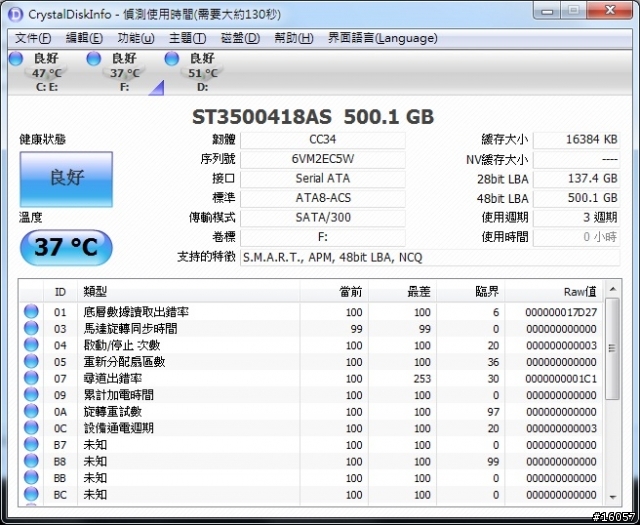
Task: Click status orb for attribute 07
Action: (x=31, y=378)
